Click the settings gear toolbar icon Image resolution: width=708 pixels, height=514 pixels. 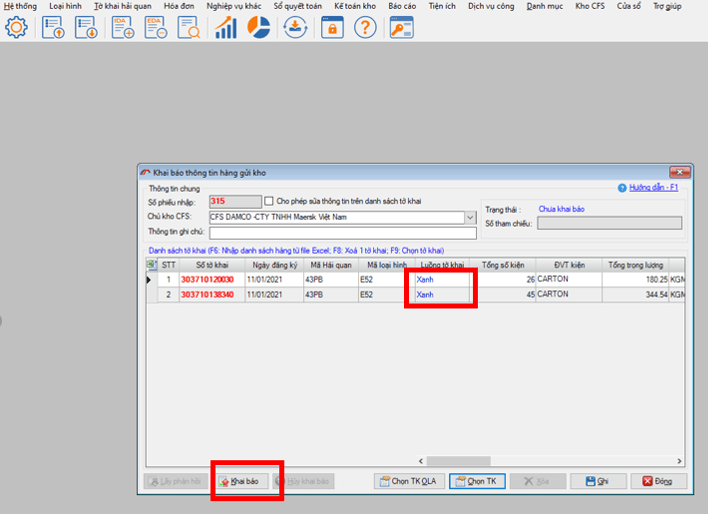(17, 28)
